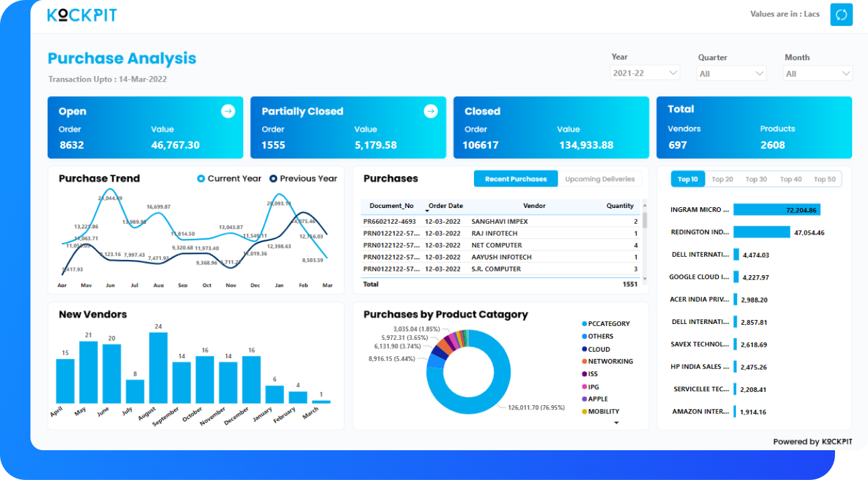The width and height of the screenshot is (868, 480).
Task: Click the IPG legend entry
Action: (x=589, y=387)
